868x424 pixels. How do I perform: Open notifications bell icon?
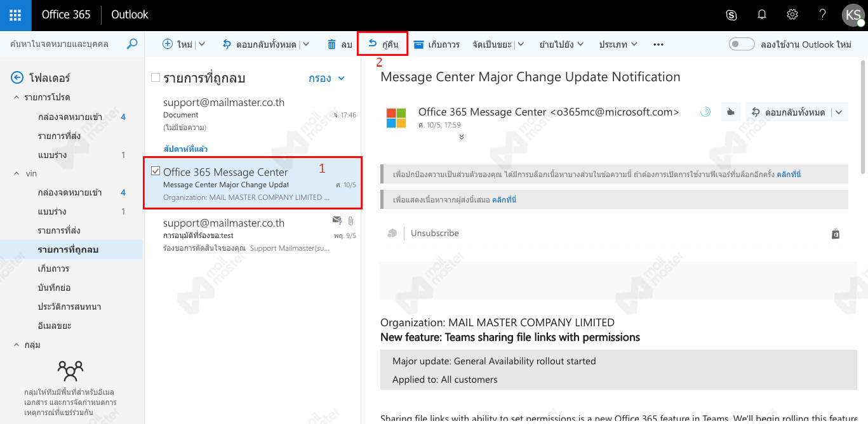[762, 15]
